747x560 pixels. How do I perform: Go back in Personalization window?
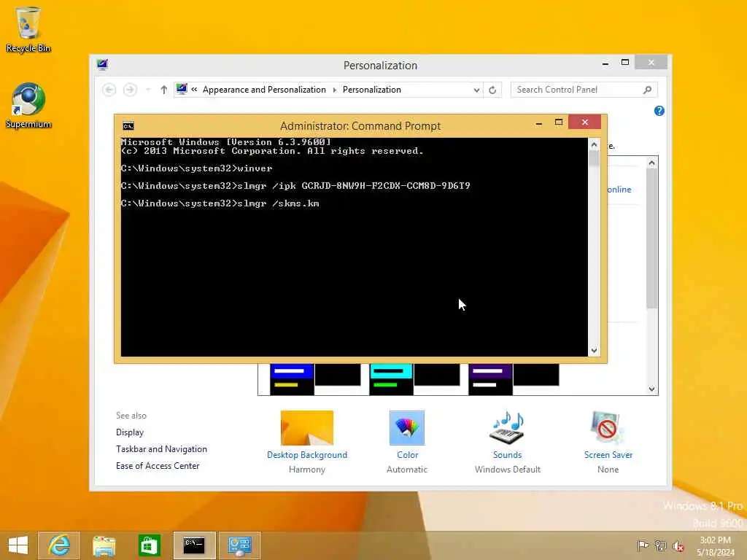coord(109,90)
